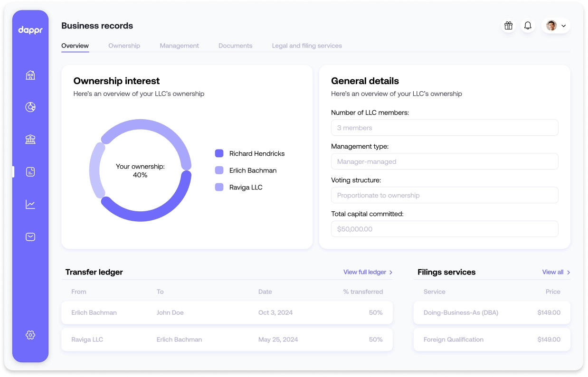Click the Number of LLC members field

[x=444, y=128]
